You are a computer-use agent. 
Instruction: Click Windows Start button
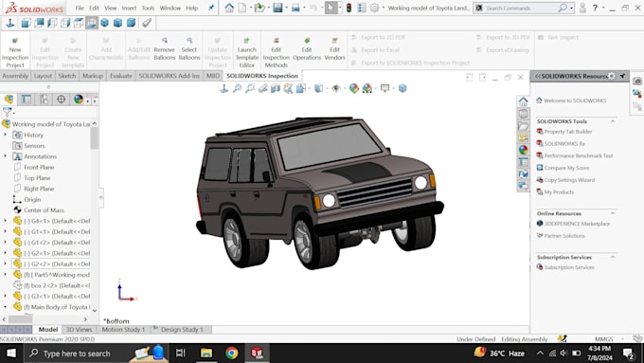click(11, 353)
